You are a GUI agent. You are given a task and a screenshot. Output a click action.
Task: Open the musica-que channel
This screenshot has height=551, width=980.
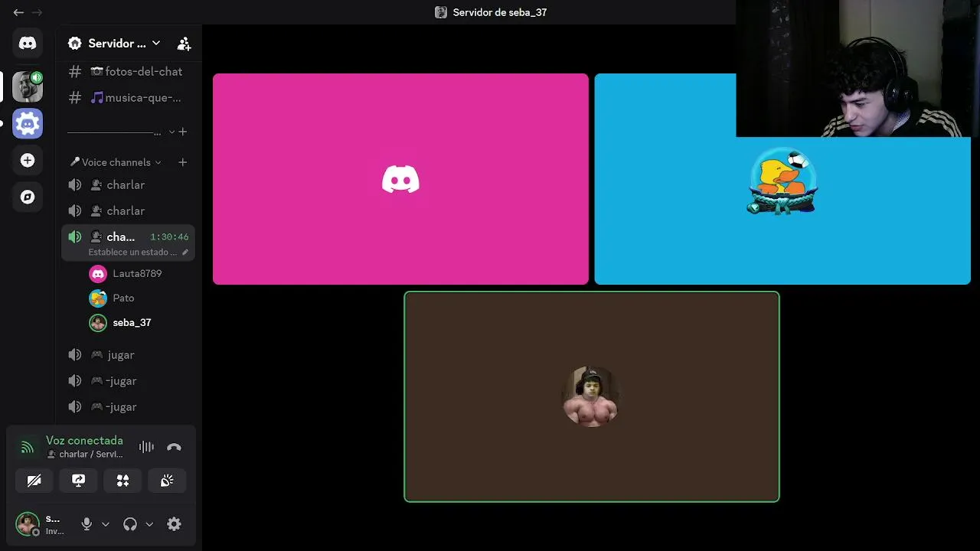click(x=129, y=97)
